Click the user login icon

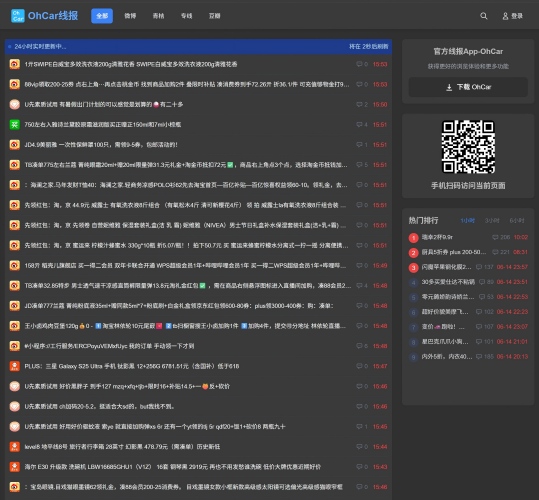[x=505, y=16]
